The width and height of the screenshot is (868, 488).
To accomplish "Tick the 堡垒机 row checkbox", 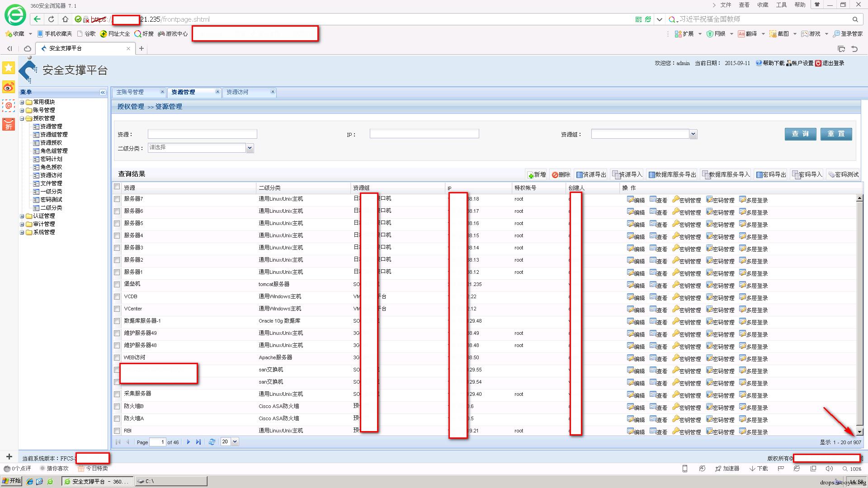I will pyautogui.click(x=117, y=284).
